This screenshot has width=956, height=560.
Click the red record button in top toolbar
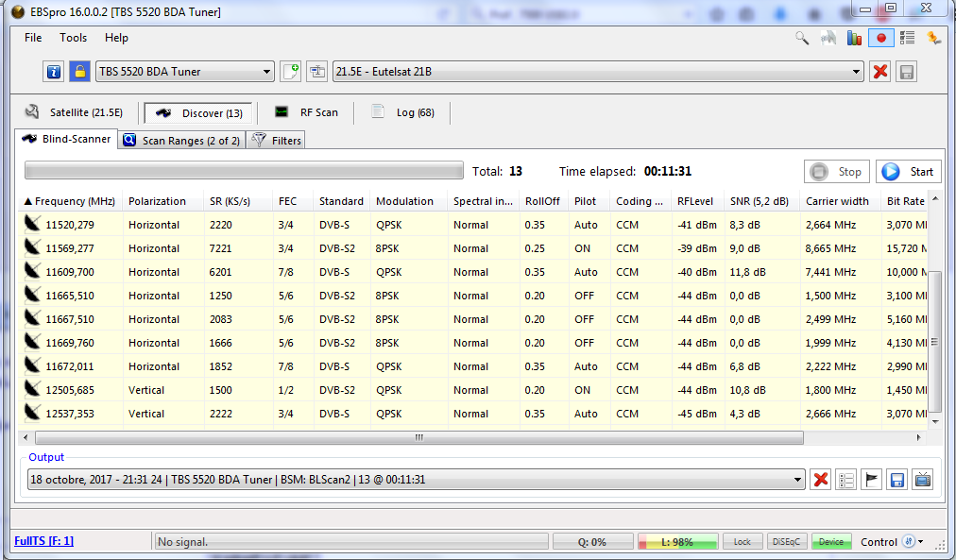881,38
